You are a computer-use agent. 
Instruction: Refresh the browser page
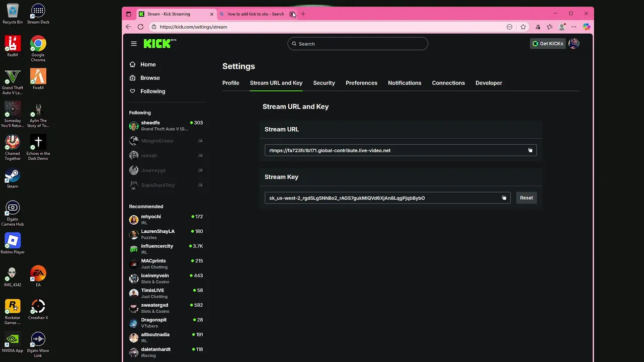[x=140, y=27]
